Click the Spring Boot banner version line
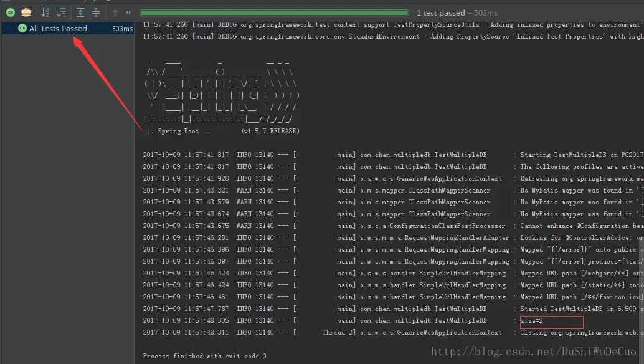 (223, 131)
